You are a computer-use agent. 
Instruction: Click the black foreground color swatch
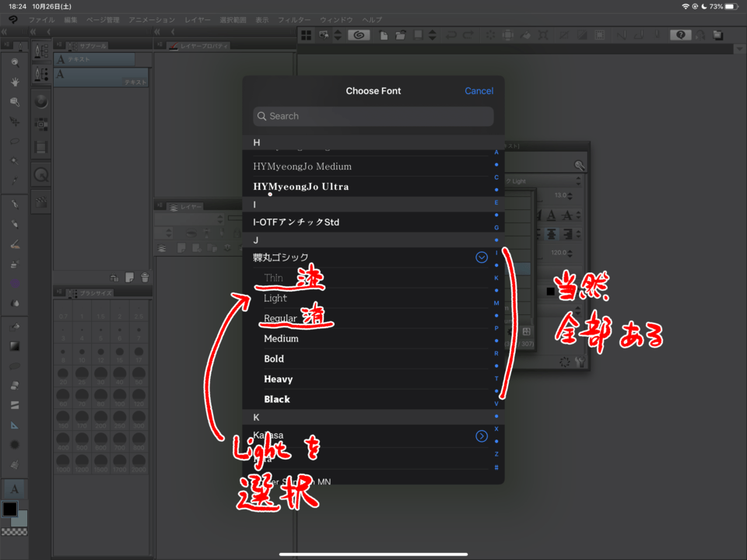pyautogui.click(x=9, y=509)
